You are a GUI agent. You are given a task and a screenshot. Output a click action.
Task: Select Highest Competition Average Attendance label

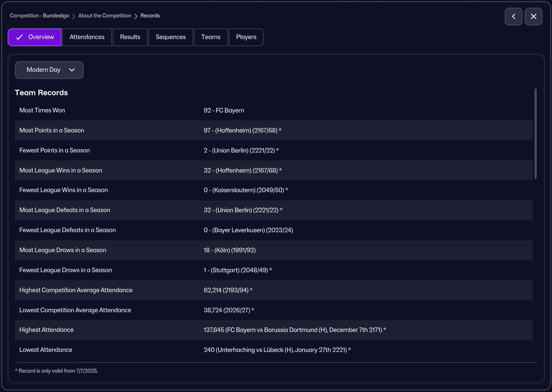[x=76, y=290]
